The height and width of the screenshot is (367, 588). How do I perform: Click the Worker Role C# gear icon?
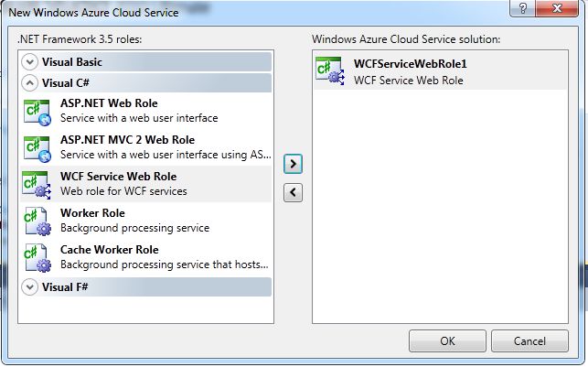(37, 221)
